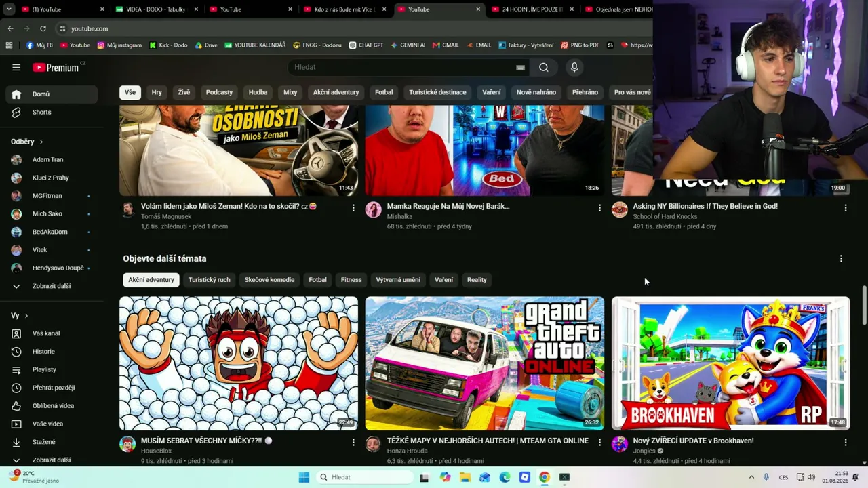Select the Turistické destinace filter chip

437,92
